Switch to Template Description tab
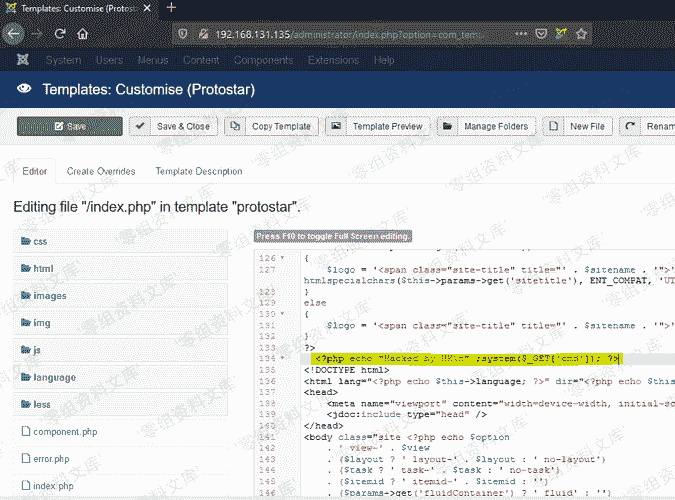The width and height of the screenshot is (675, 500). (x=199, y=171)
